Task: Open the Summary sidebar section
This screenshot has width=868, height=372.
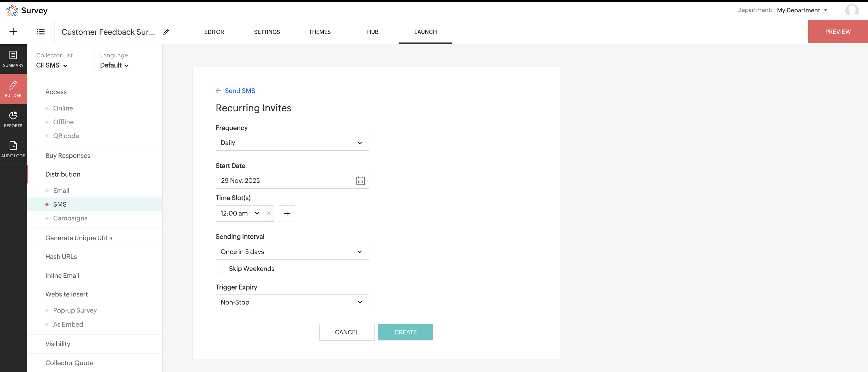Action: [x=13, y=59]
